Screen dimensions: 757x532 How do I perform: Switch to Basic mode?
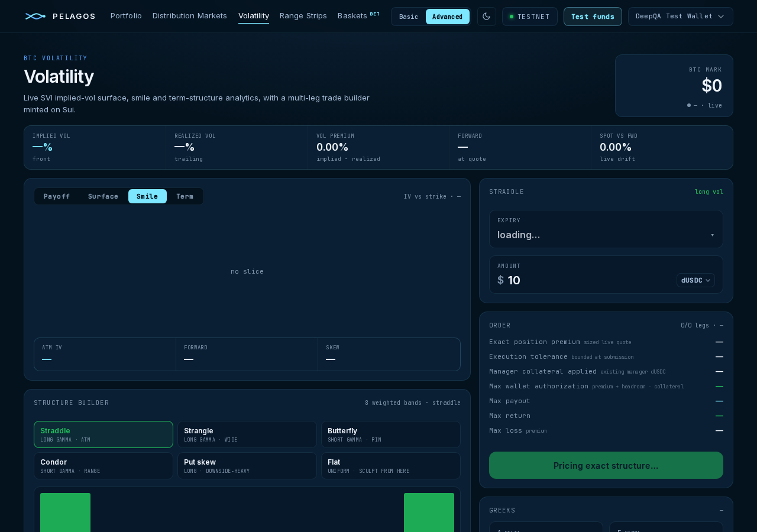(x=409, y=17)
